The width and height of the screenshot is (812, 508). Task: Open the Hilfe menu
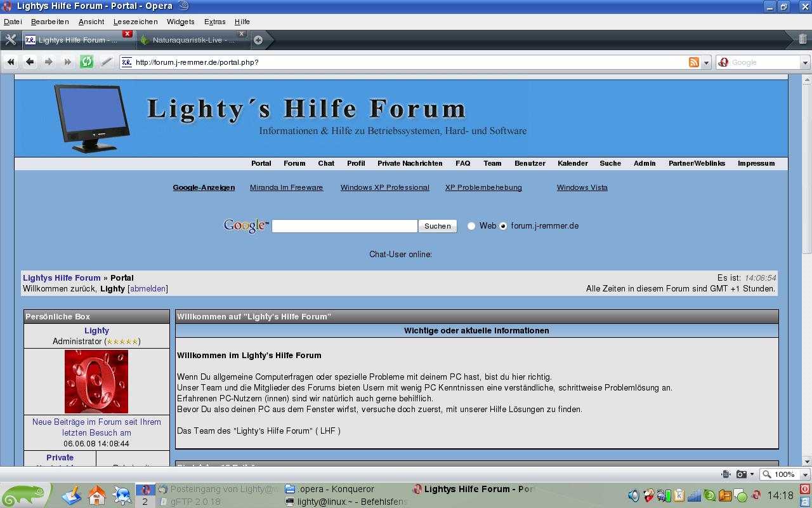pyautogui.click(x=242, y=22)
